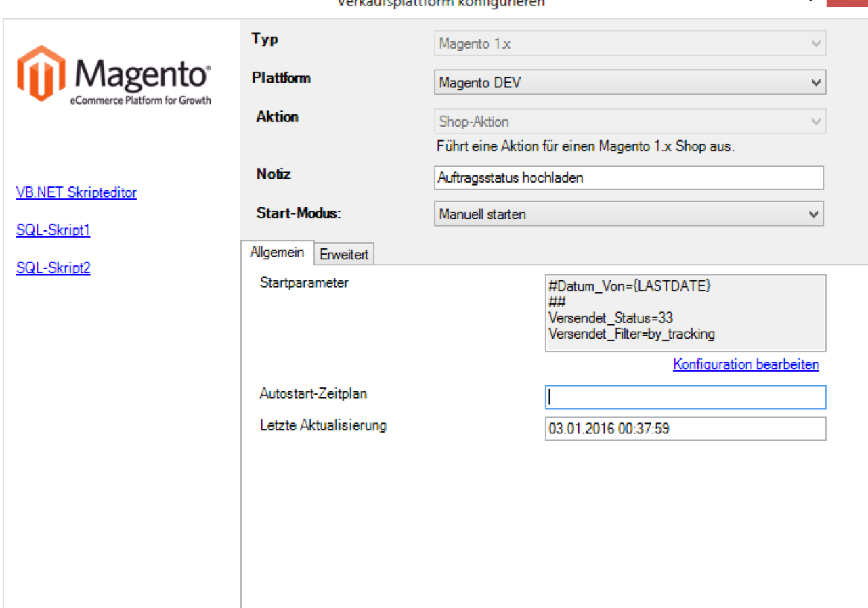Click into the Notiz text field

(628, 178)
